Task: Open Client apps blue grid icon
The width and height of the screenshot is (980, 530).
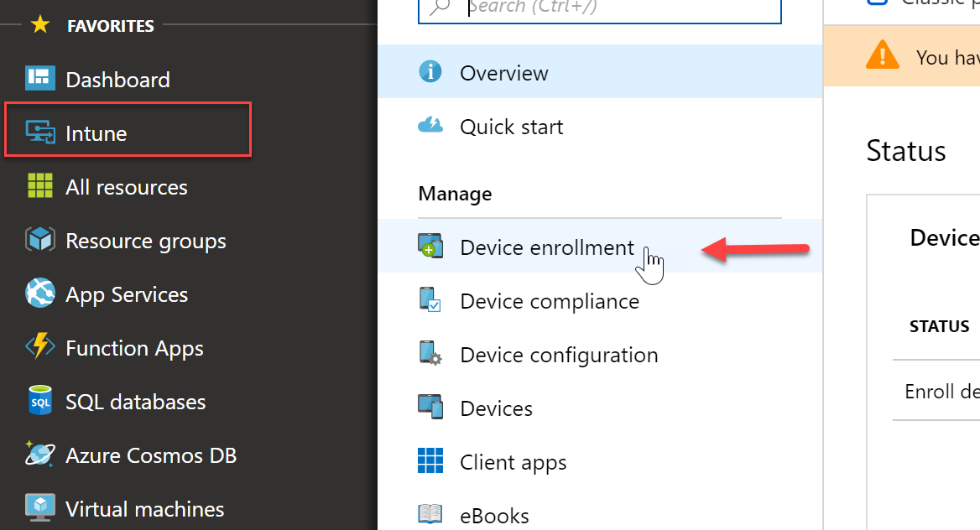Action: click(430, 460)
